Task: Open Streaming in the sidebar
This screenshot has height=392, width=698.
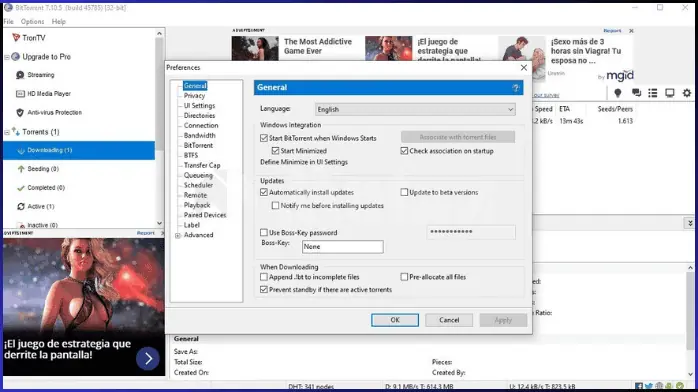Action: [x=35, y=75]
